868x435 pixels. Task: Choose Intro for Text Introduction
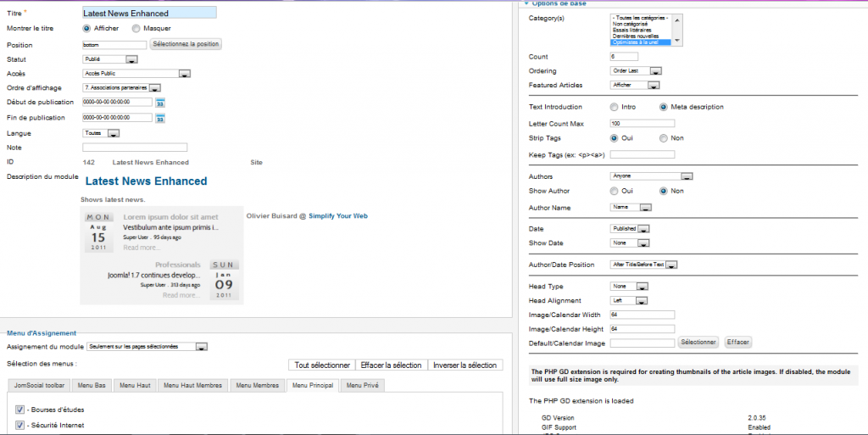coord(614,107)
